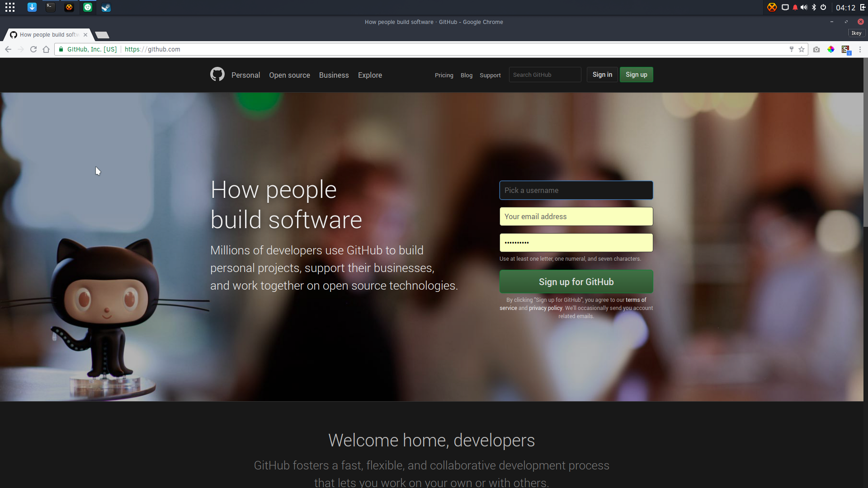Focus the Your email address field
Screen dimensions: 868x488
click(x=576, y=216)
